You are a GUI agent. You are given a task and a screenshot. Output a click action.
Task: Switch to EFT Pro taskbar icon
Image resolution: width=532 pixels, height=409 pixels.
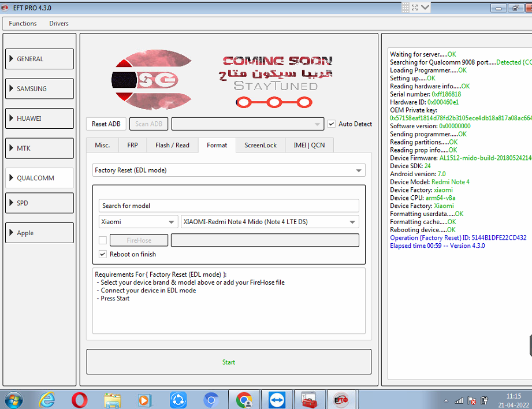(341, 400)
